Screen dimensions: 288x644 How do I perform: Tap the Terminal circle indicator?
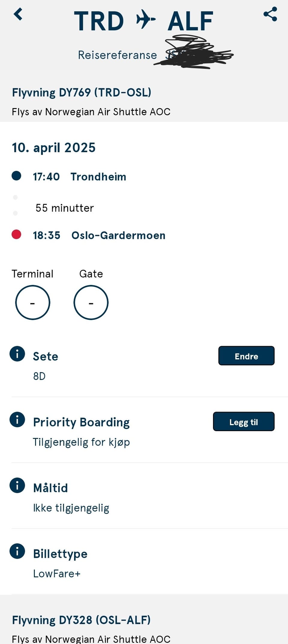point(32,302)
